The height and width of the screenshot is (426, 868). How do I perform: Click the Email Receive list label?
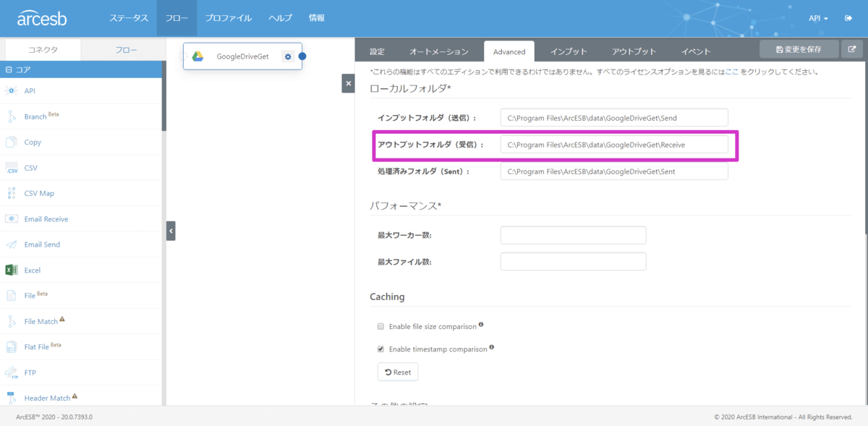pyautogui.click(x=46, y=219)
